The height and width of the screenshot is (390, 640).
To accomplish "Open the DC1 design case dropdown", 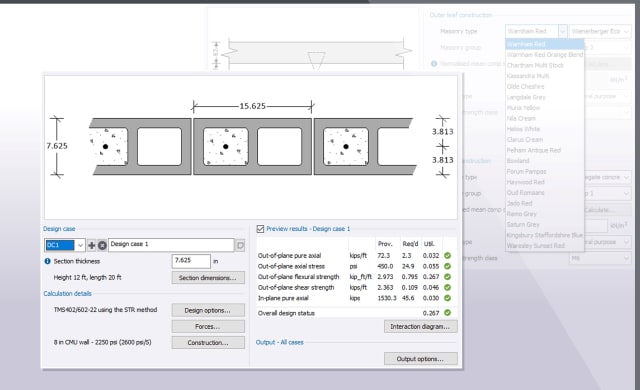I will click(x=80, y=245).
